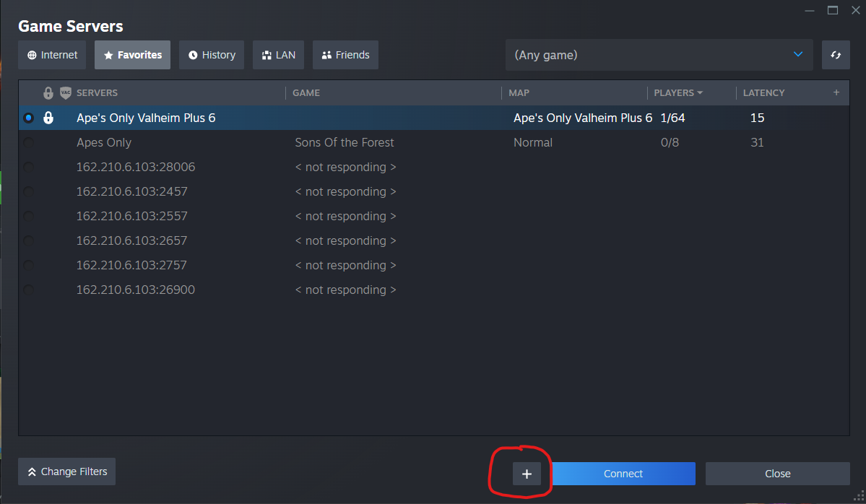Screen dimensions: 866x504
Task: Expand the Change Filters panel
Action: pyautogui.click(x=66, y=472)
